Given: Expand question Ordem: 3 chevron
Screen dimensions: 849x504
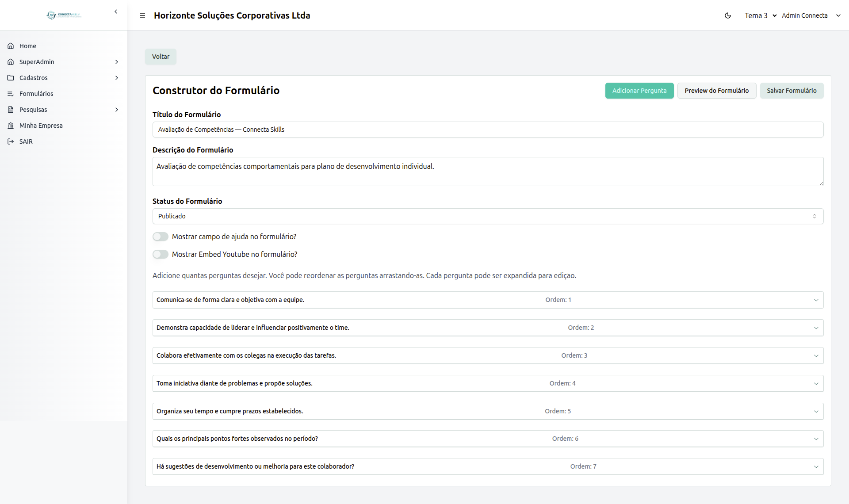Looking at the screenshot, I should tap(816, 356).
